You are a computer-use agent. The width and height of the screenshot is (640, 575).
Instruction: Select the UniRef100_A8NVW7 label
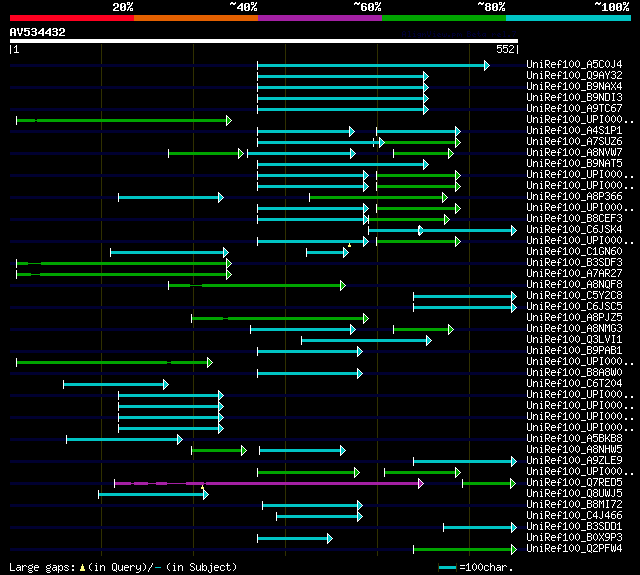click(574, 153)
